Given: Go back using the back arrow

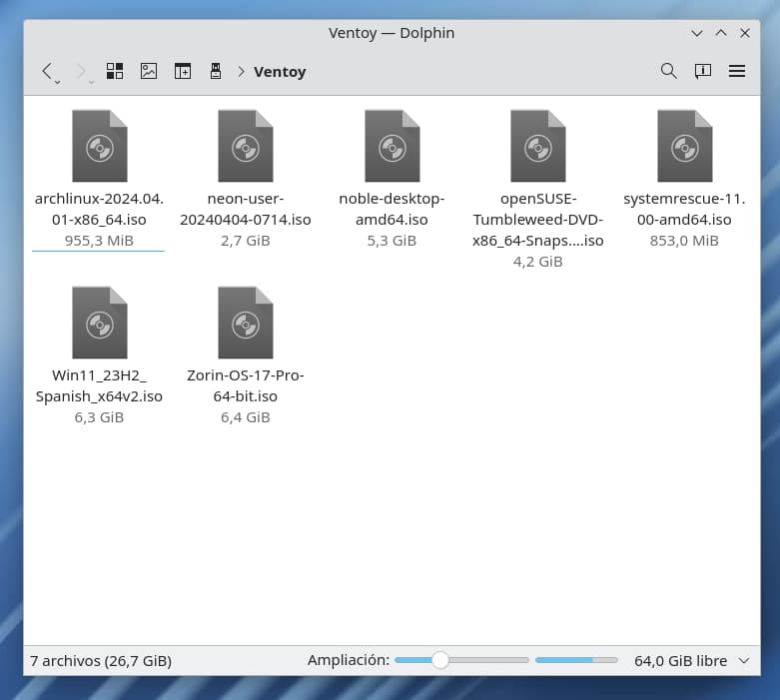Looking at the screenshot, I should 47,72.
